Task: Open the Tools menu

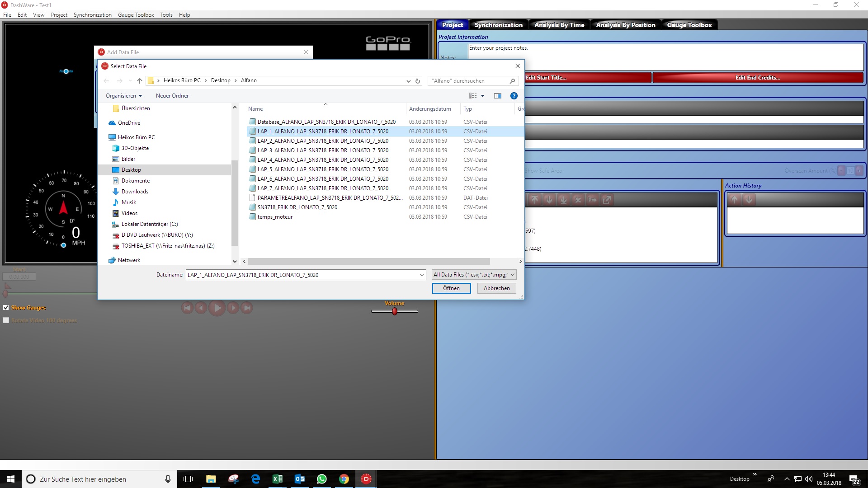Action: pyautogui.click(x=166, y=15)
